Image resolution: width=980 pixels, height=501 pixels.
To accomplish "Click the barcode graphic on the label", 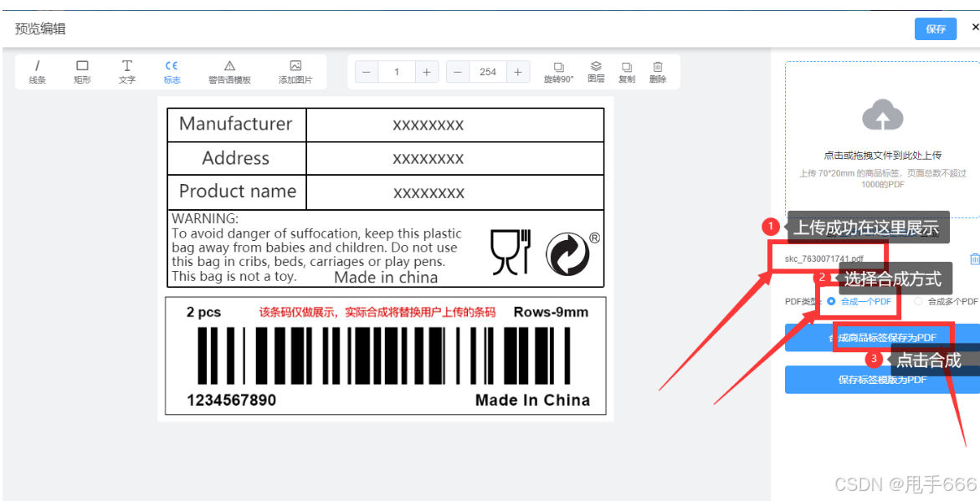I will pos(384,355).
